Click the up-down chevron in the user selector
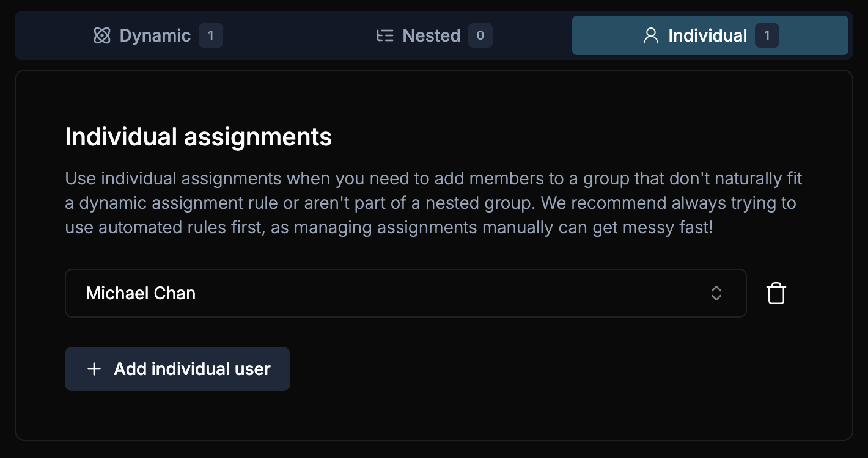868x458 pixels. (x=716, y=293)
